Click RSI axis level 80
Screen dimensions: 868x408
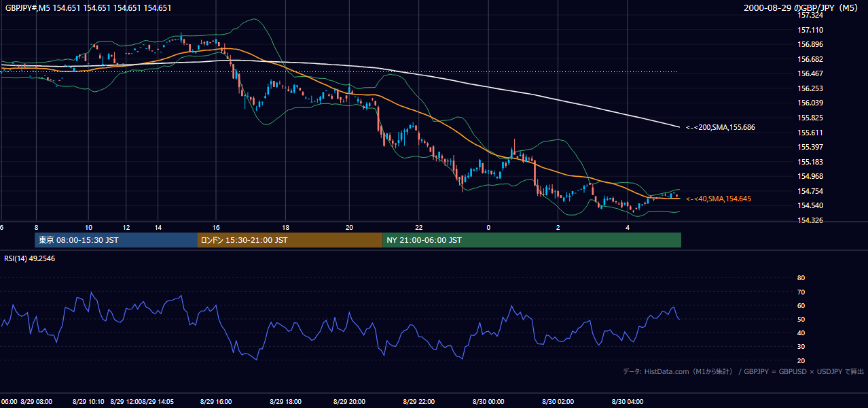(801, 278)
